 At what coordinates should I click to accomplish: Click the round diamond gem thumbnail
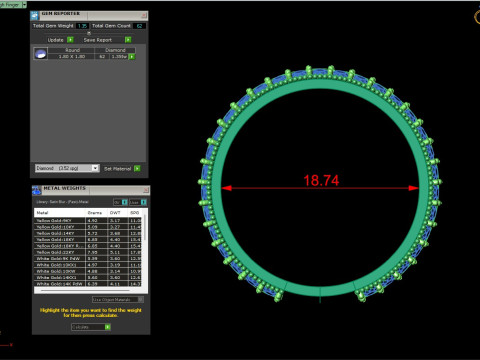coord(40,54)
